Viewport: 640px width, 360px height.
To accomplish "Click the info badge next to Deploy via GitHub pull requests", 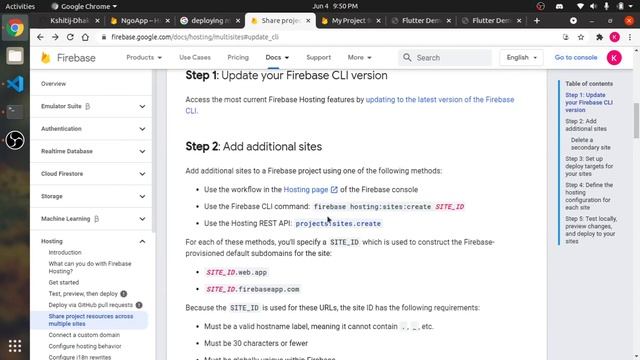I will 139,305.
